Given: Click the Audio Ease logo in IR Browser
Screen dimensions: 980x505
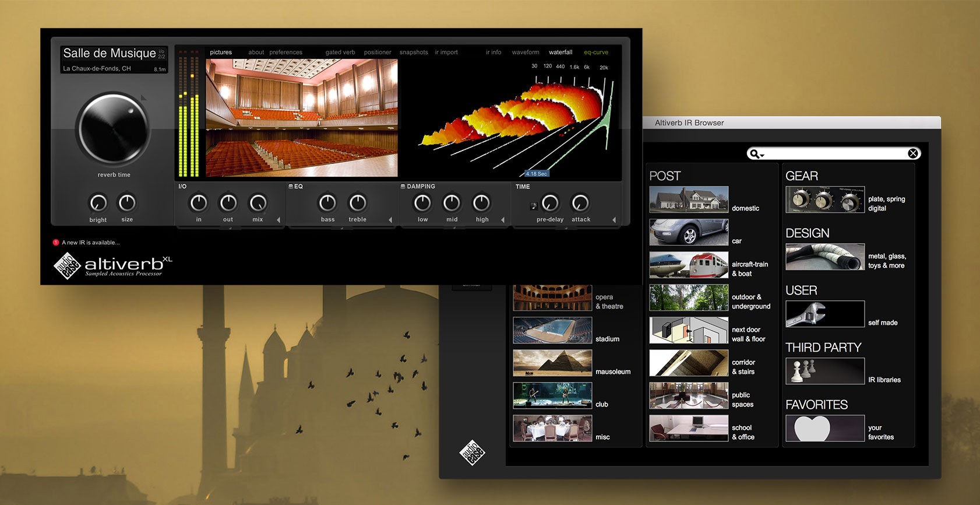Looking at the screenshot, I should [473, 453].
